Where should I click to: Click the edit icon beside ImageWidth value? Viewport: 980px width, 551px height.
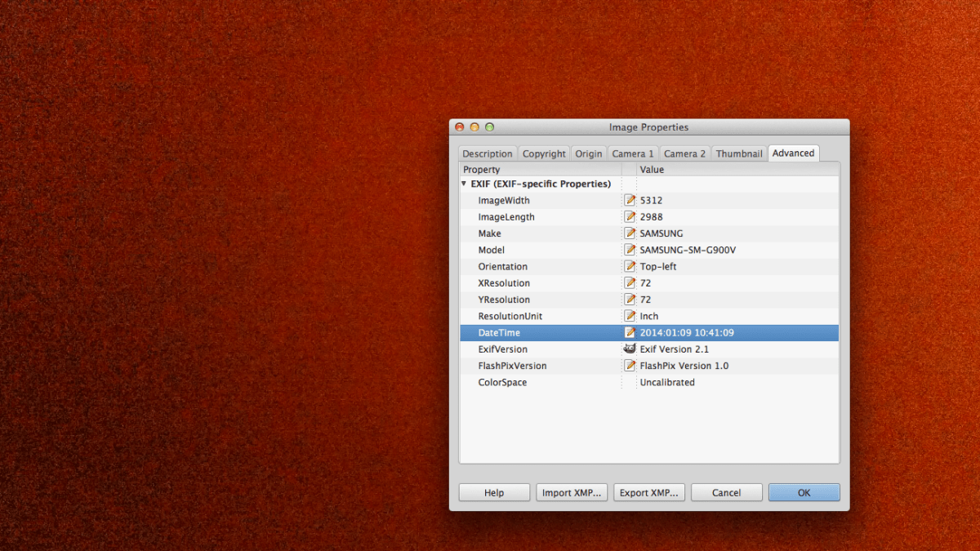pos(630,200)
